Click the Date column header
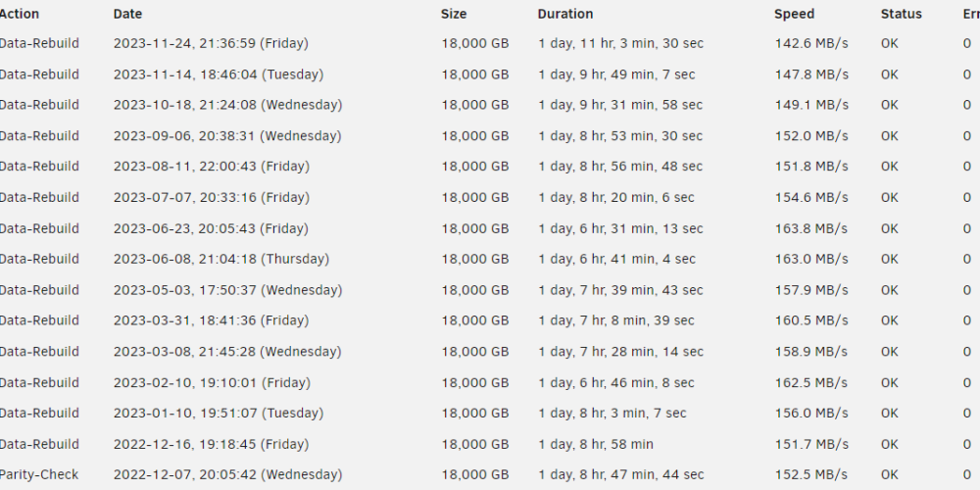 [127, 14]
